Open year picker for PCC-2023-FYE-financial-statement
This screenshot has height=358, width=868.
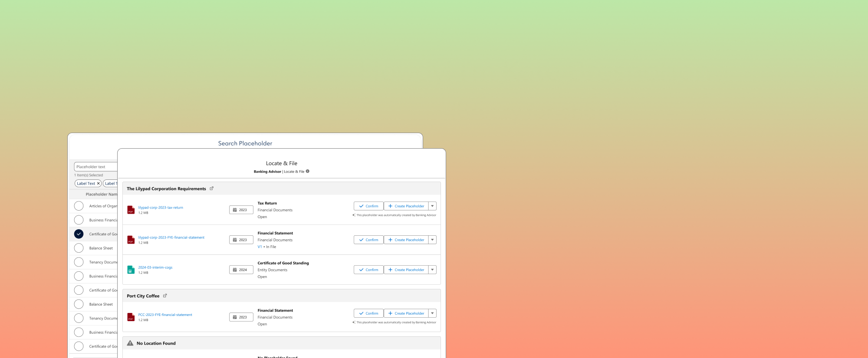click(x=241, y=317)
